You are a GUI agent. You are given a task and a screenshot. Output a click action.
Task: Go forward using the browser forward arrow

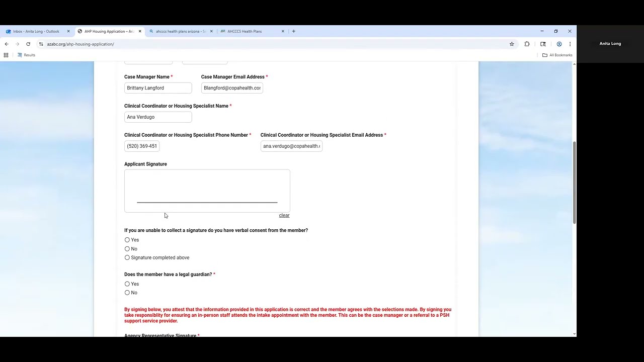[17, 44]
